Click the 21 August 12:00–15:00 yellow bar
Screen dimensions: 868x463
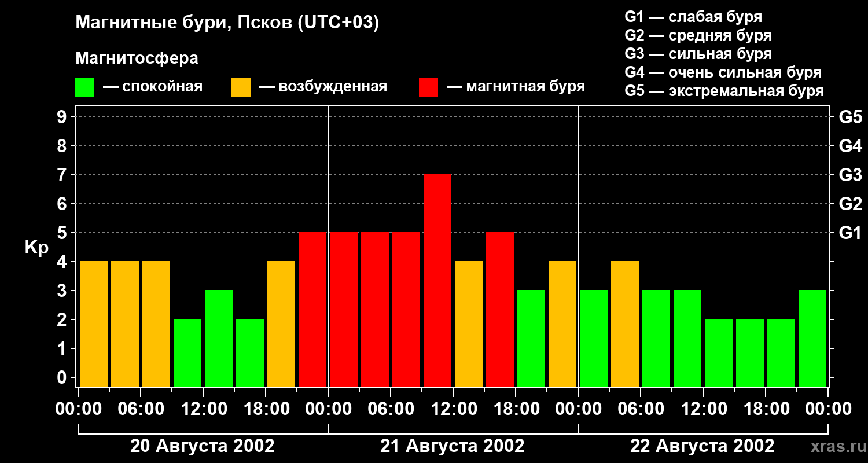pos(469,324)
